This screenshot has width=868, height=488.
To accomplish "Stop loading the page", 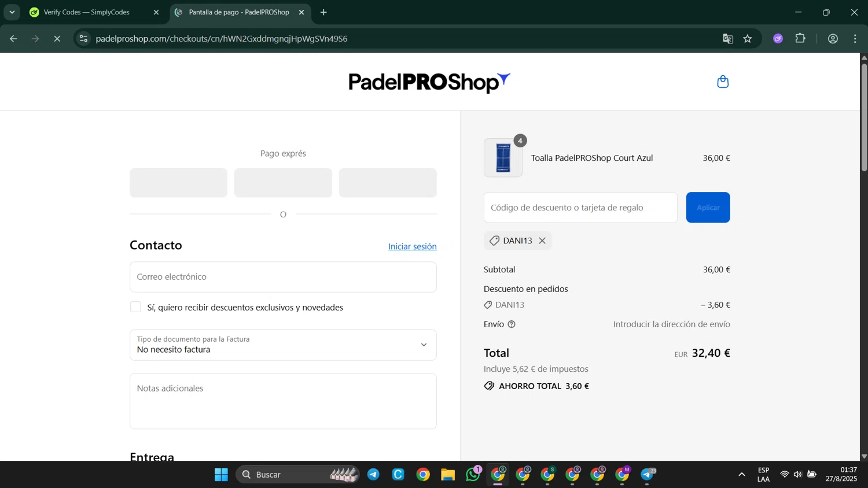I will click(x=57, y=39).
